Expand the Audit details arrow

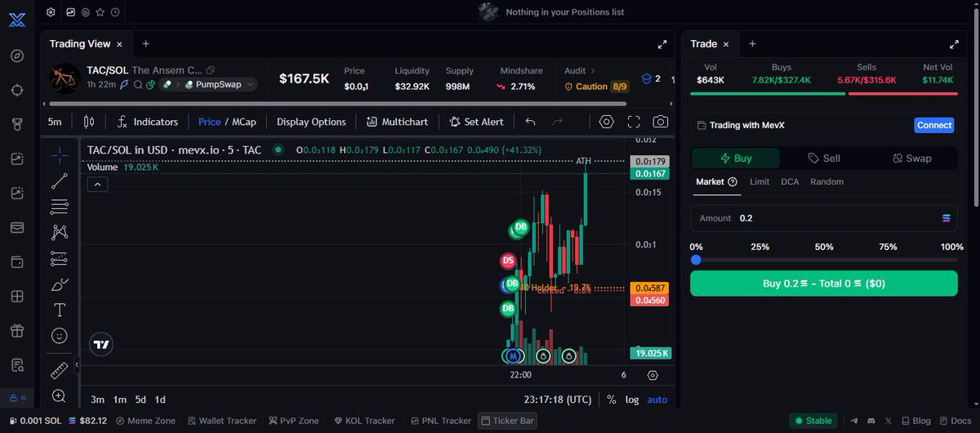592,71
